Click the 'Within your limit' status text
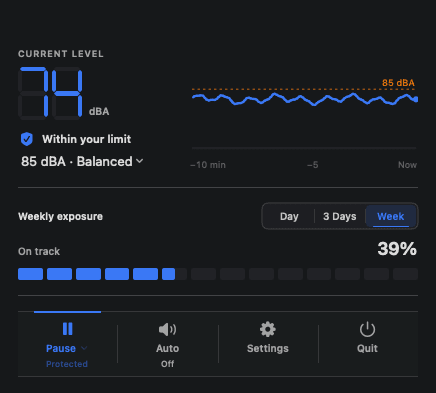Screen dimensions: 436x393 coord(86,139)
